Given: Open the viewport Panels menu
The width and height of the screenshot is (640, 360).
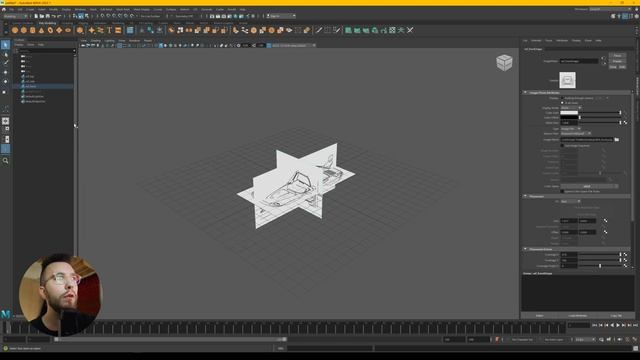Looking at the screenshot, I should (x=148, y=40).
